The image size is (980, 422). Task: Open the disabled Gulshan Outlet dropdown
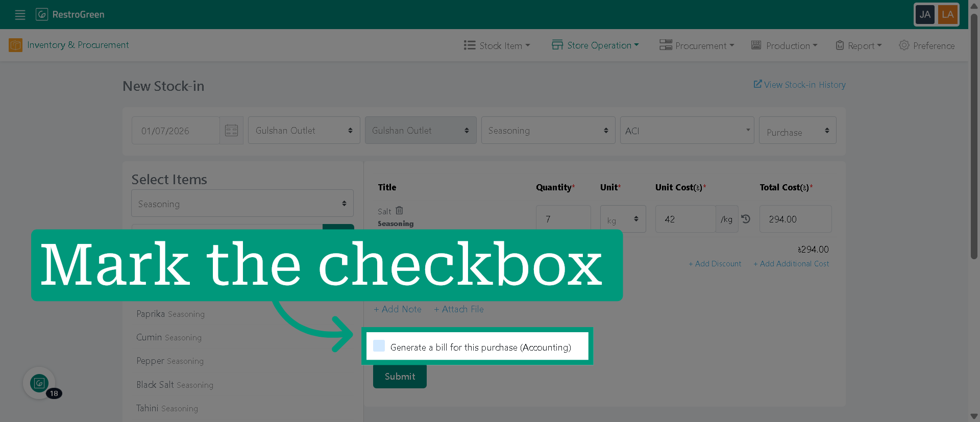click(x=421, y=131)
